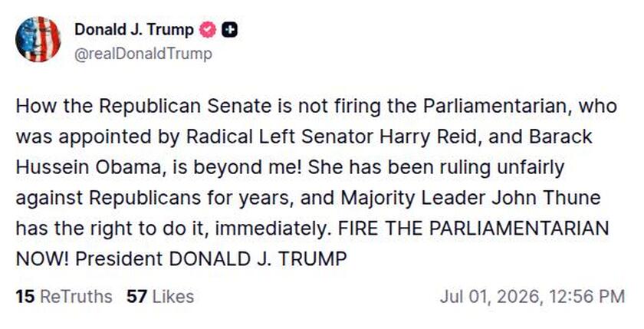Visit the @realDonaldTrump handle link
Image resolution: width=644 pixels, height=329 pixels.
pos(143,54)
